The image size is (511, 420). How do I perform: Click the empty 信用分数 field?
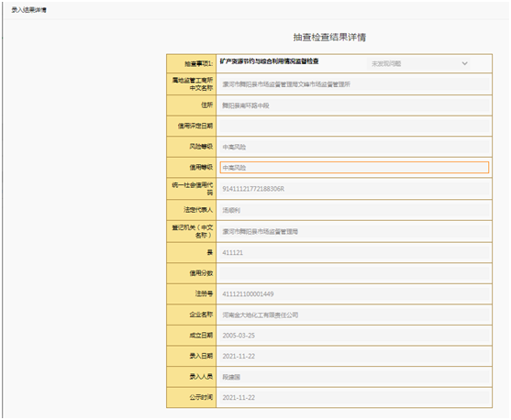tap(354, 273)
